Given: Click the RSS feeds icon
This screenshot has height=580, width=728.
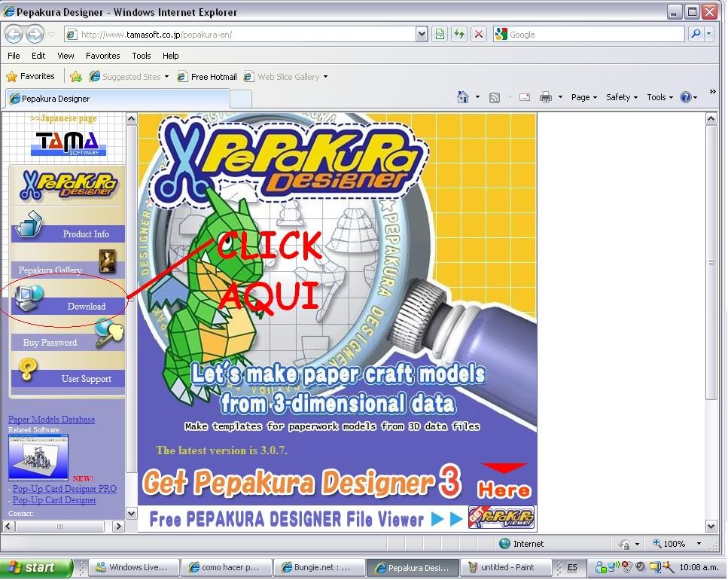Looking at the screenshot, I should (x=495, y=97).
